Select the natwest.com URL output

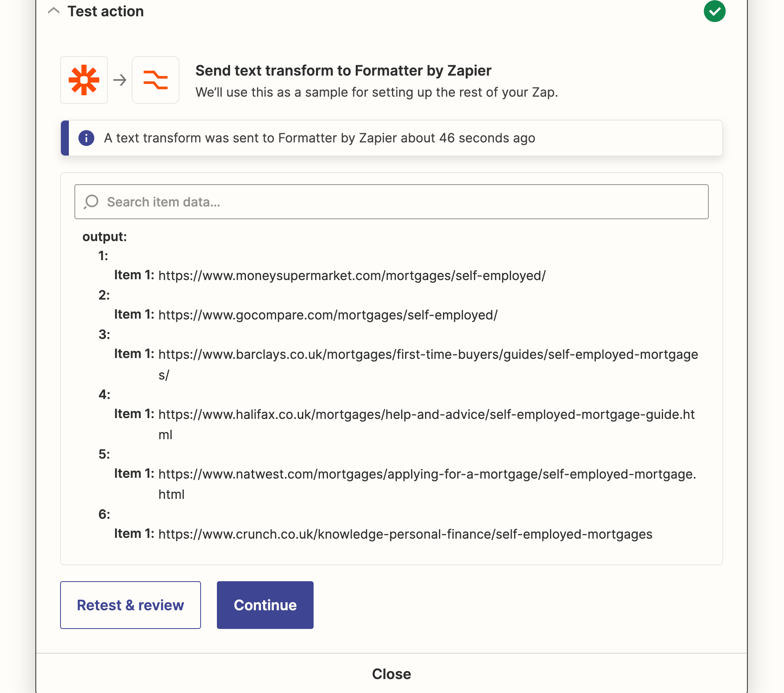click(427, 484)
